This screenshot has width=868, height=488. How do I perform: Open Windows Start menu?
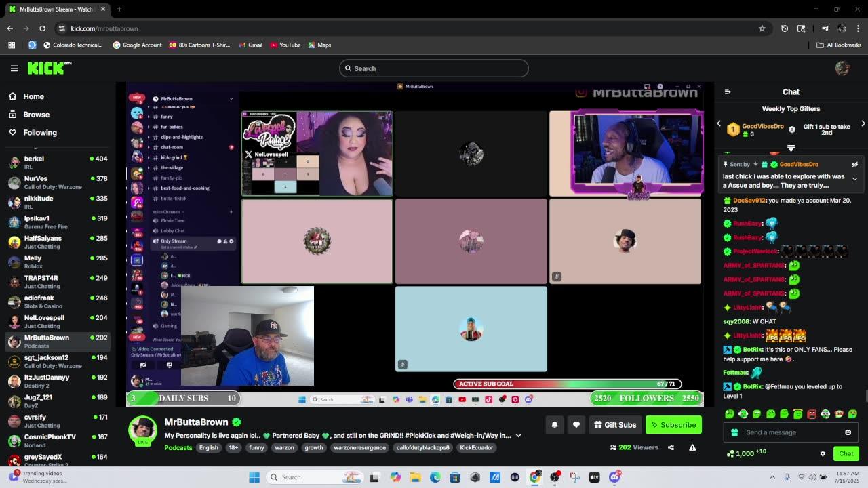(x=254, y=477)
